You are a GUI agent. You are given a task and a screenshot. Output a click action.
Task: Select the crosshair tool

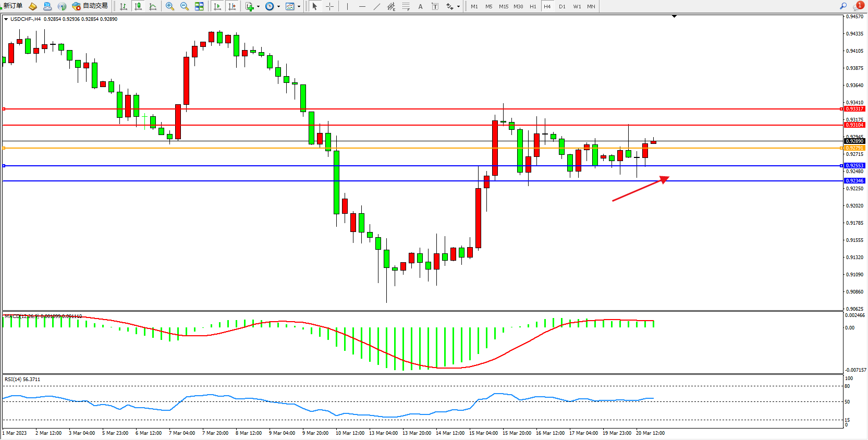tap(330, 6)
